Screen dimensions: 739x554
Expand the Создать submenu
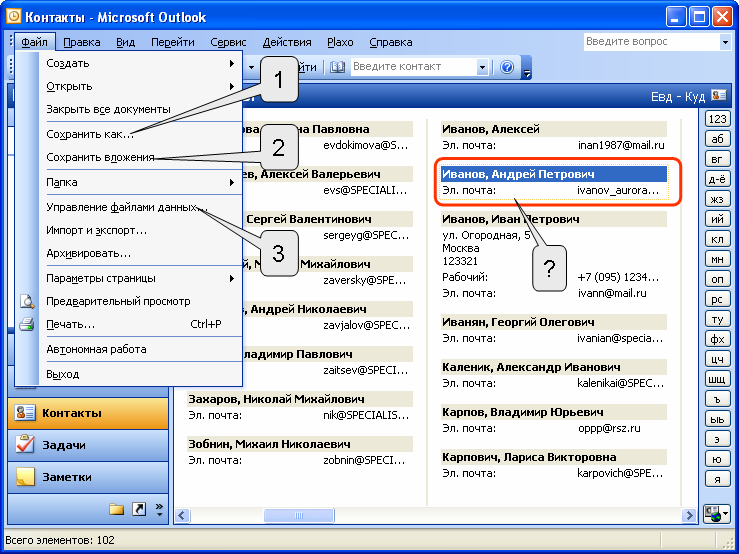coord(231,63)
